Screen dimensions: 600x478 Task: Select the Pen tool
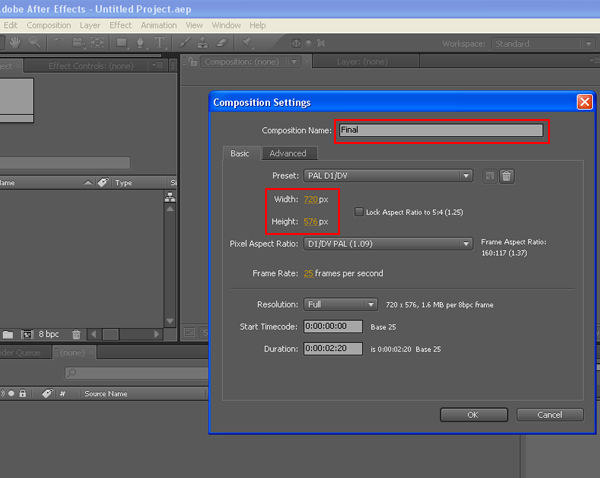pyautogui.click(x=140, y=43)
